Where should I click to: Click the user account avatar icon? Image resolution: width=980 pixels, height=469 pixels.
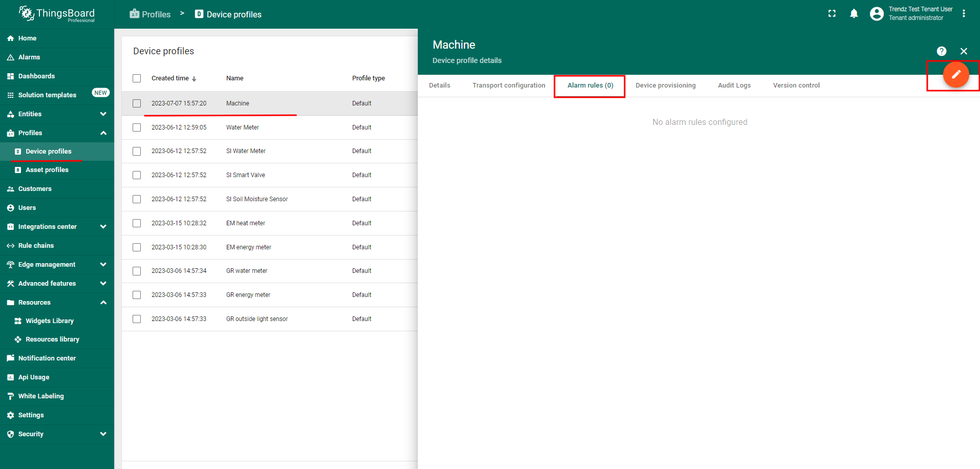coord(876,14)
